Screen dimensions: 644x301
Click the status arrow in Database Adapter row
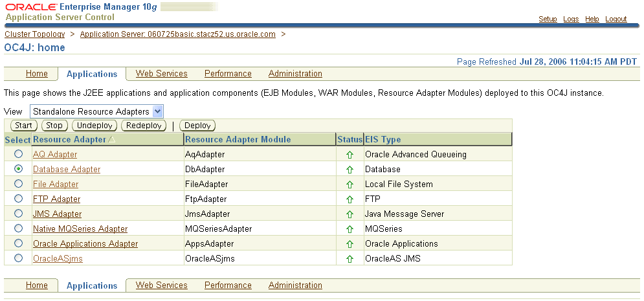(350, 170)
